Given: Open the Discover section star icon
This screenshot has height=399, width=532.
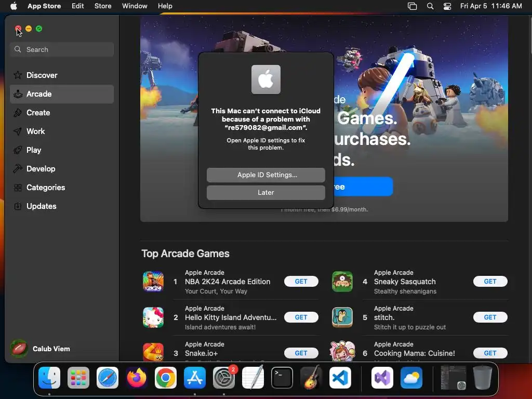Looking at the screenshot, I should pos(18,75).
